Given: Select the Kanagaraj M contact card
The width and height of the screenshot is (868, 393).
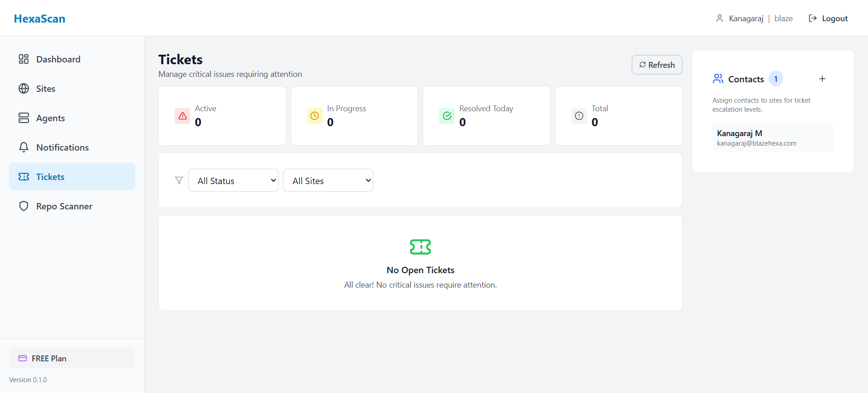Looking at the screenshot, I should tap(773, 137).
